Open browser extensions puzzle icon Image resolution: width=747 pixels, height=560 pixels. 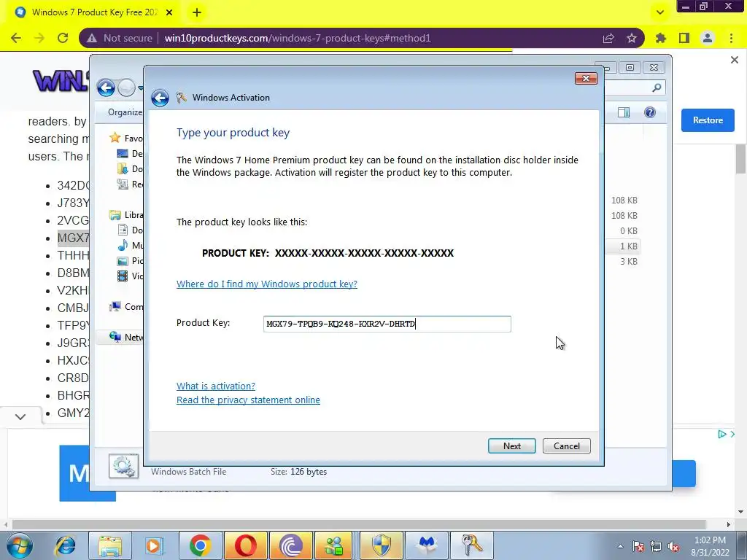661,38
